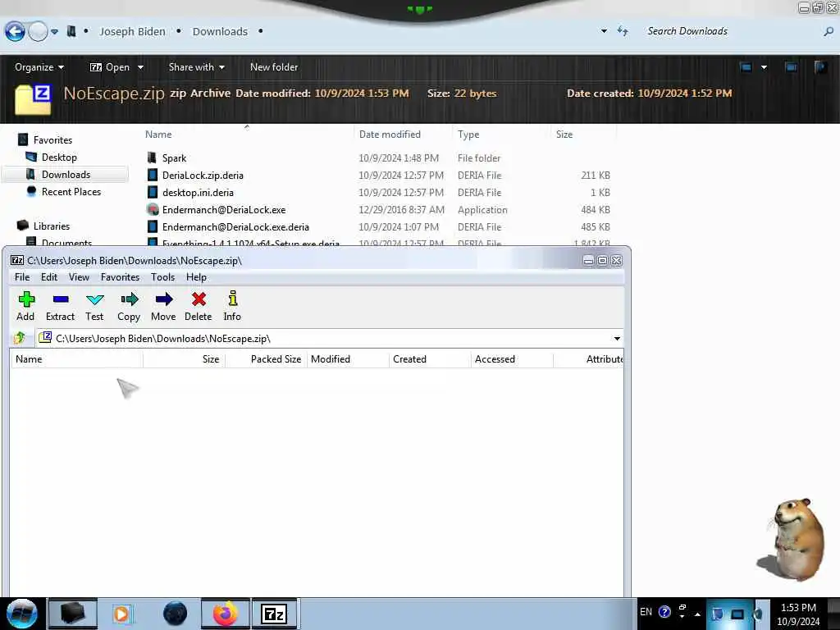
Task: Show hidden tray icons arrow
Action: [697, 614]
